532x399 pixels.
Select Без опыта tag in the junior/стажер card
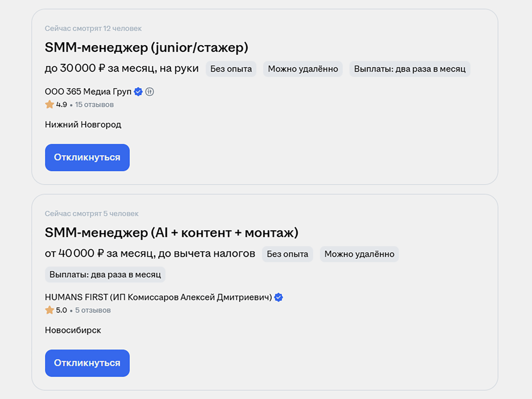tap(231, 69)
